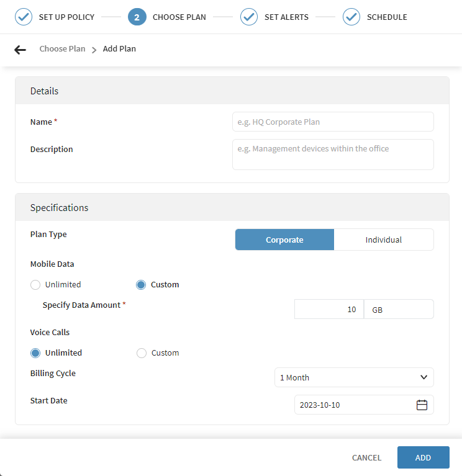Click the data amount field showing 10
Screen dimensions: 462x476
(x=328, y=309)
